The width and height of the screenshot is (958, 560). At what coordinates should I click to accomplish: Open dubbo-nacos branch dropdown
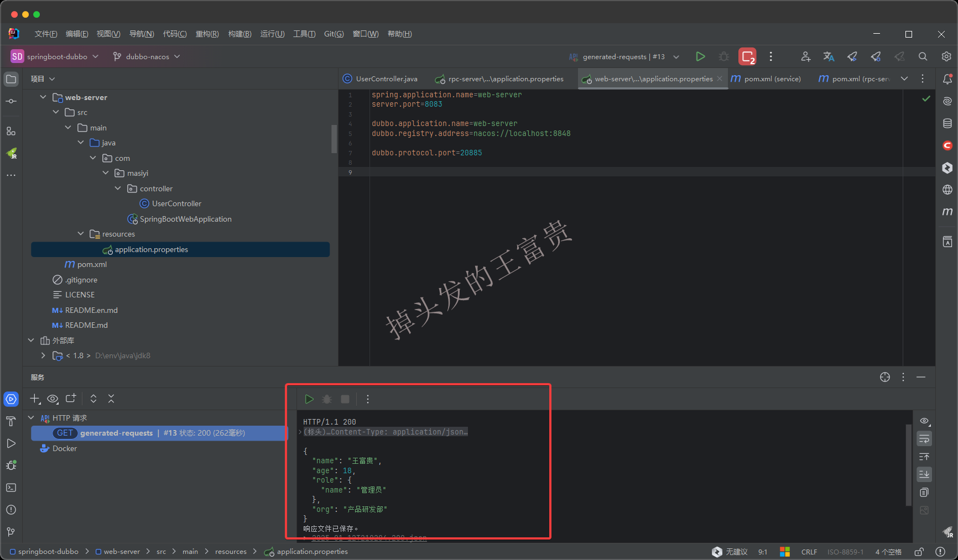click(x=147, y=56)
